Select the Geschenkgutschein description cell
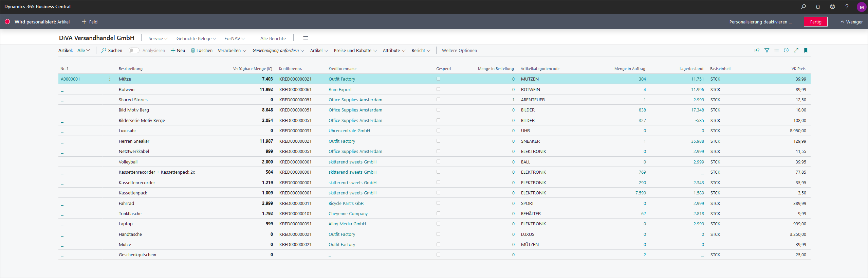The width and height of the screenshot is (868, 278). point(137,255)
